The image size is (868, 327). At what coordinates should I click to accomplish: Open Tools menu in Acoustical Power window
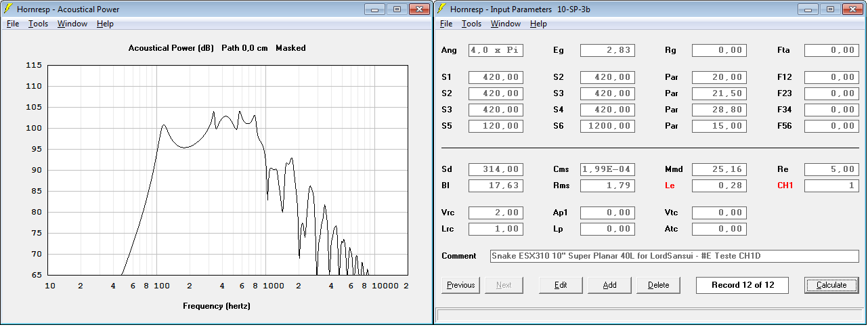tap(38, 24)
